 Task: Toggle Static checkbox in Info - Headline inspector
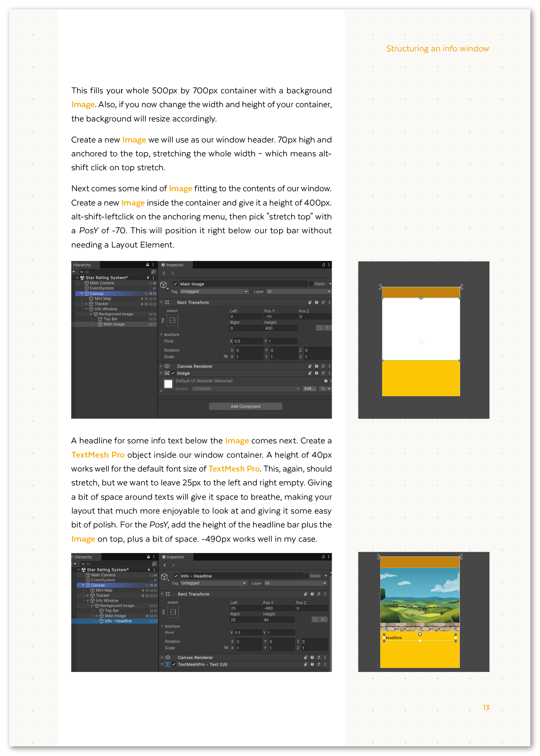coord(306,576)
